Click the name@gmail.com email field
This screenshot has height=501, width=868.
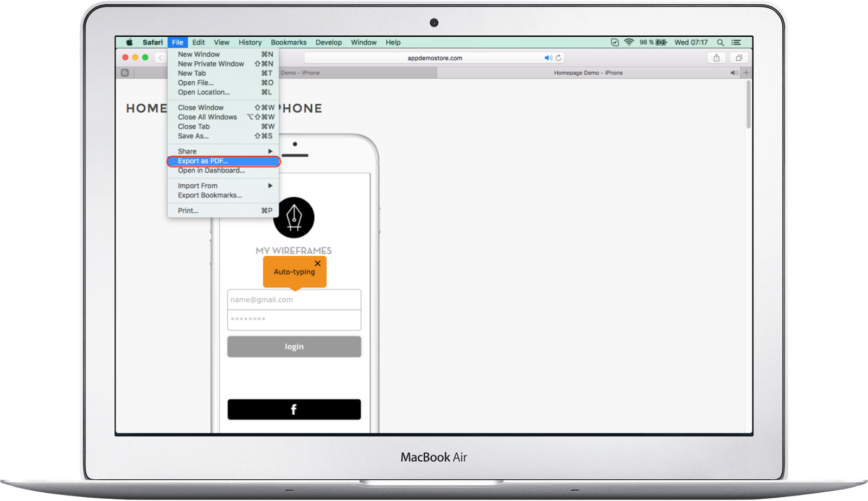293,299
